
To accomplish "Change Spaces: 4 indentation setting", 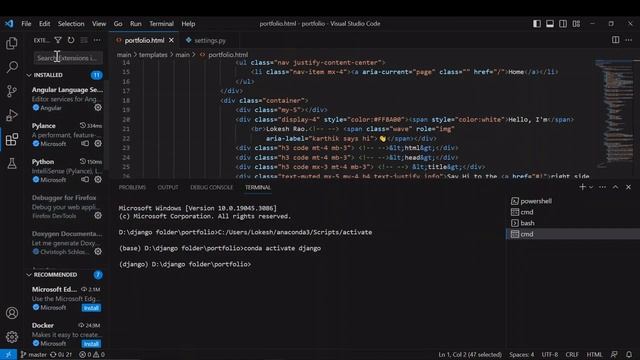I will [x=521, y=354].
